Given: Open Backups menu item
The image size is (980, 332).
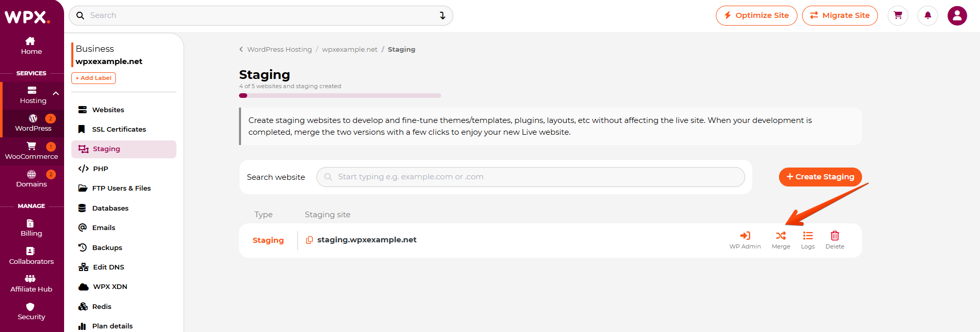Looking at the screenshot, I should pos(107,247).
